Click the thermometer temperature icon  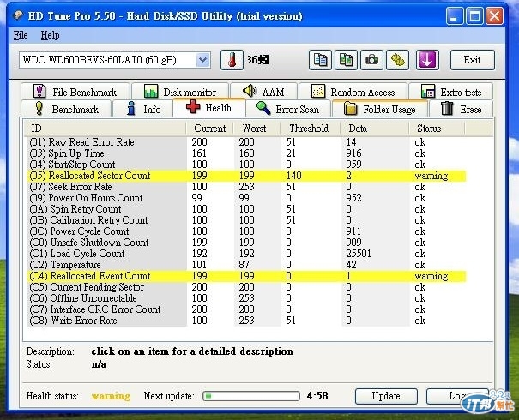tap(232, 60)
